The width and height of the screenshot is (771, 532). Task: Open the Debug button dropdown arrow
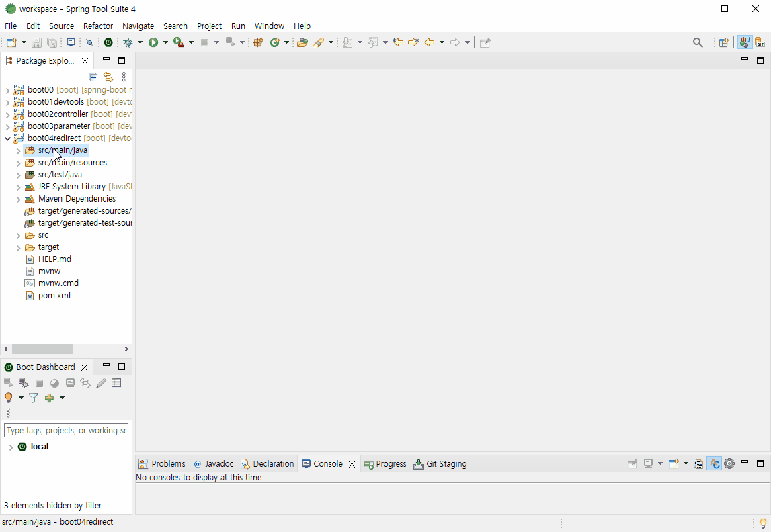pos(140,43)
